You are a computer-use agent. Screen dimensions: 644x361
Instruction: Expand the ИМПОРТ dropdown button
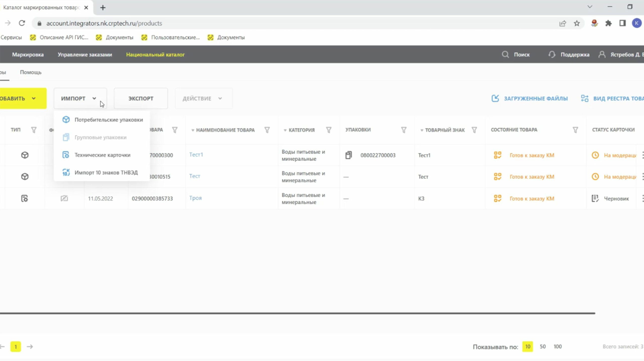tap(80, 98)
